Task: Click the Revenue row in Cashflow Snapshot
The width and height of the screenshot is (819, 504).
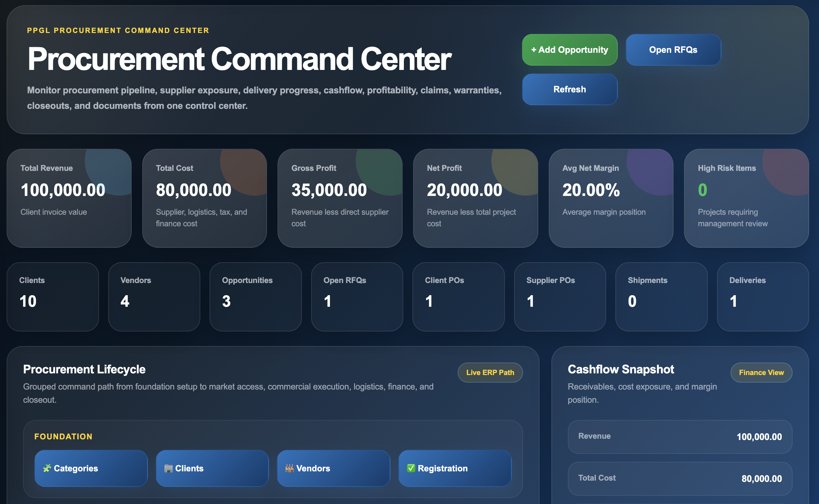Action: [x=680, y=437]
